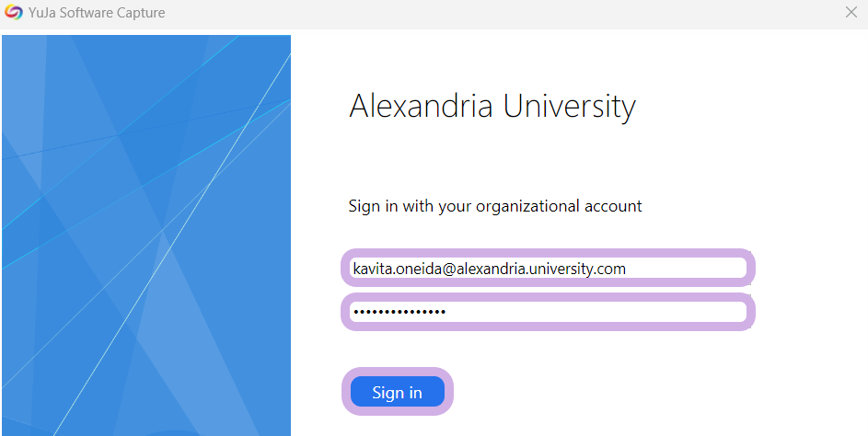Click blank white area beside Sign in

coord(637,392)
